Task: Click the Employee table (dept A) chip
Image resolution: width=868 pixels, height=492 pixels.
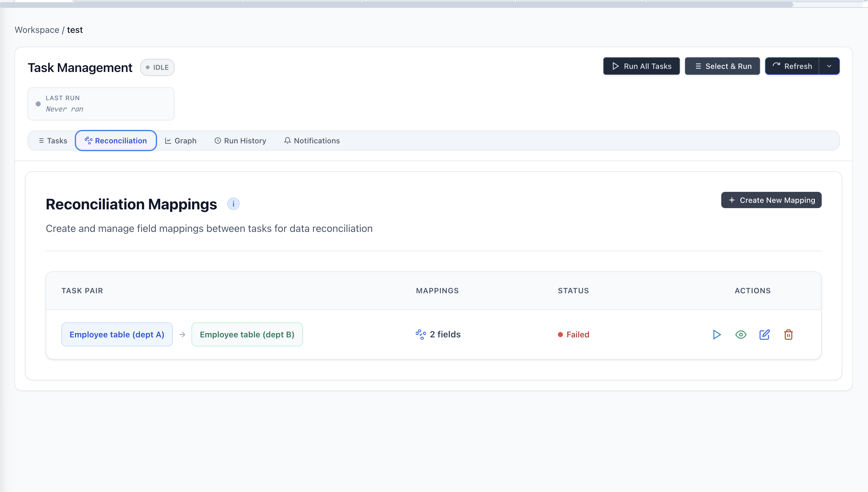Action: [117, 335]
